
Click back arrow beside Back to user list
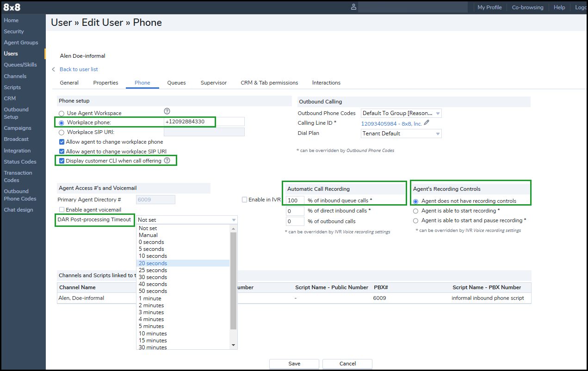click(54, 69)
